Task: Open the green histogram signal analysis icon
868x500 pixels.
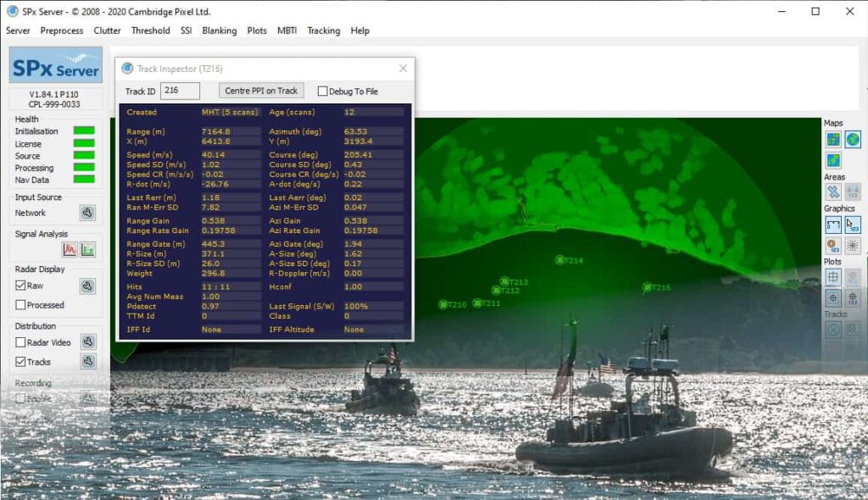Action: (x=87, y=250)
